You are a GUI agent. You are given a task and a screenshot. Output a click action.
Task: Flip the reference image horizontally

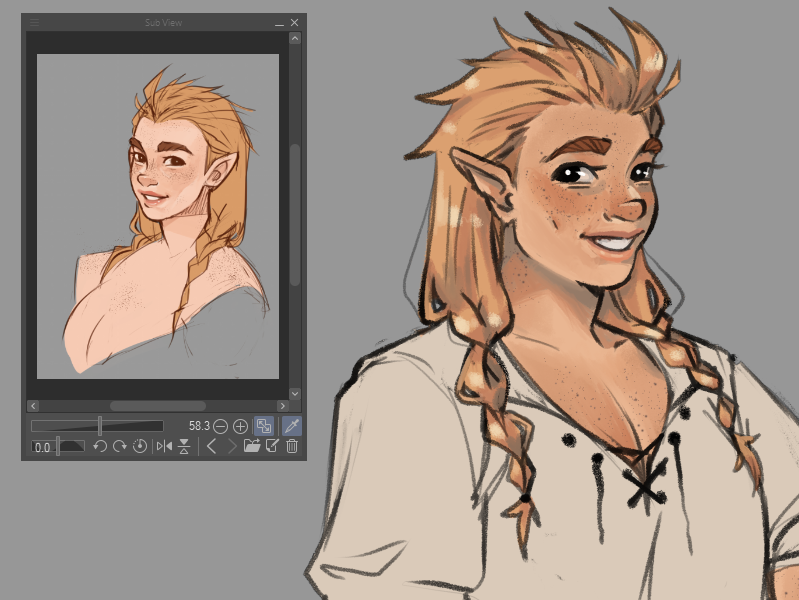pos(164,446)
